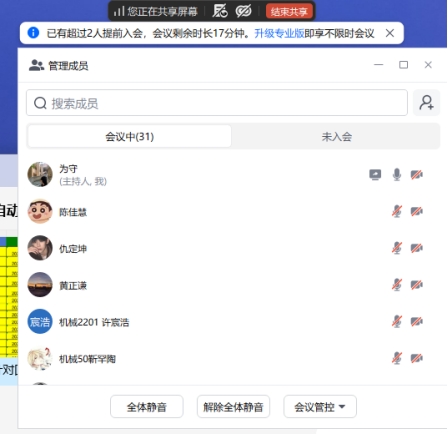Click the 搜索成员 search field
This screenshot has height=434, width=448.
217,103
